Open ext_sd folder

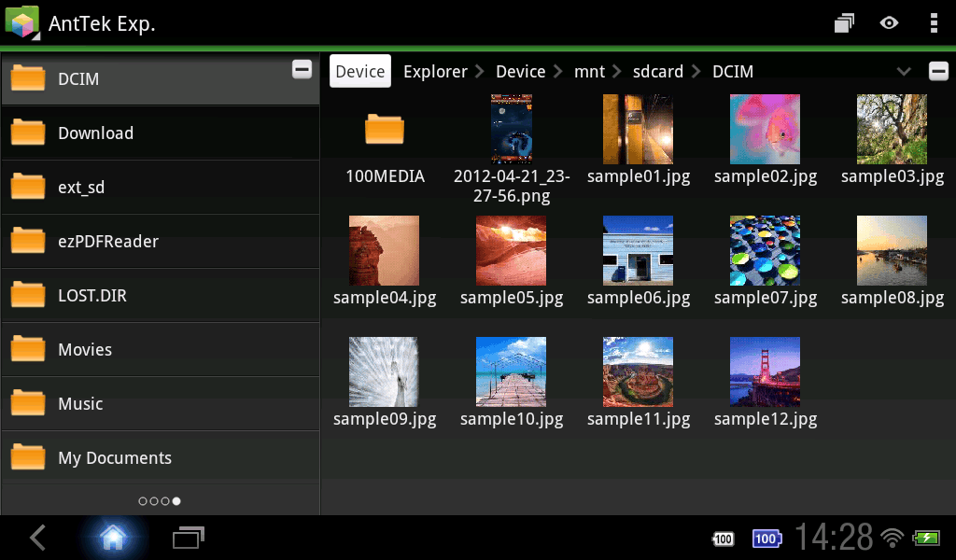point(161,187)
